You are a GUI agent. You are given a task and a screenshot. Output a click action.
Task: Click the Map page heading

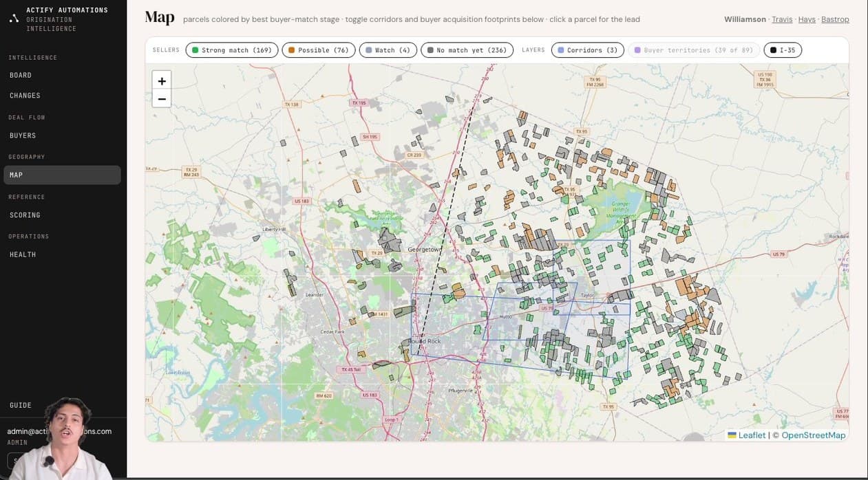pos(160,18)
